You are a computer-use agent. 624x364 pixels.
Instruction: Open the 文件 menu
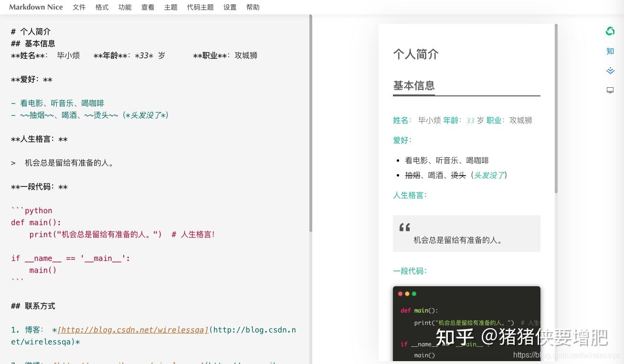[79, 7]
